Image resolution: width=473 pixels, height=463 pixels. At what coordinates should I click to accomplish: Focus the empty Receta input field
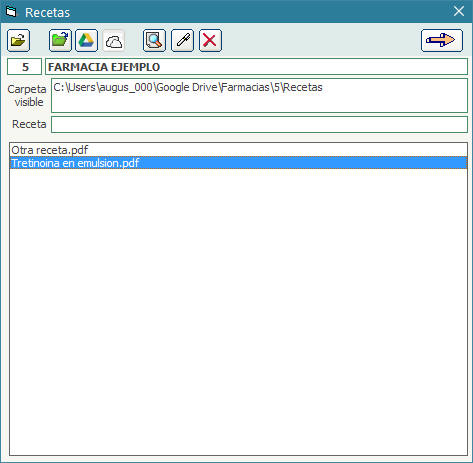(x=259, y=124)
